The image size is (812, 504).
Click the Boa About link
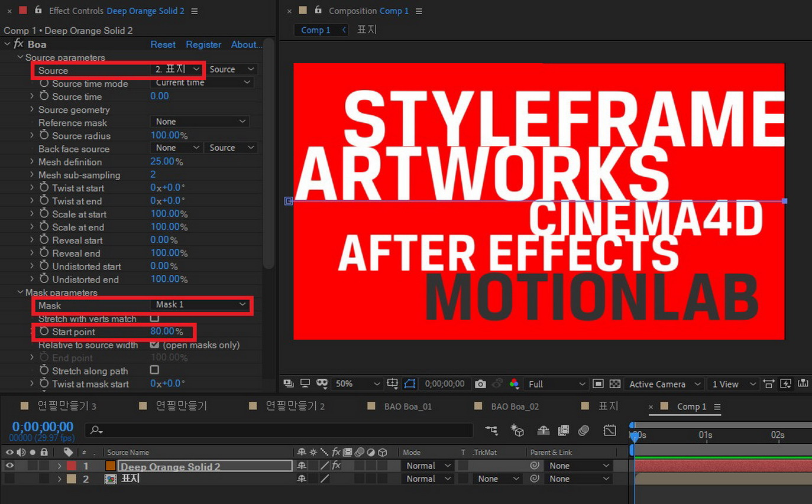pos(246,44)
